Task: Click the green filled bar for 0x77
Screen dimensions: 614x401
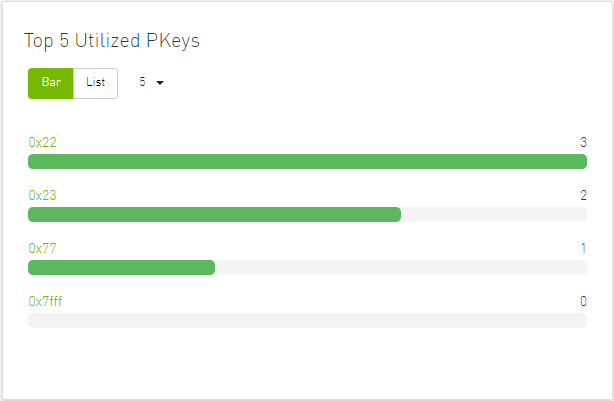Action: pos(121,267)
